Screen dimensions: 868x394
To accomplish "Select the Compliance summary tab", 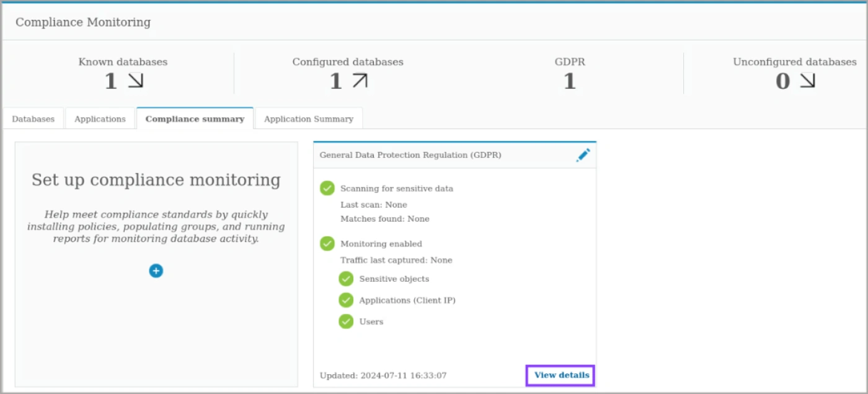I will point(195,119).
